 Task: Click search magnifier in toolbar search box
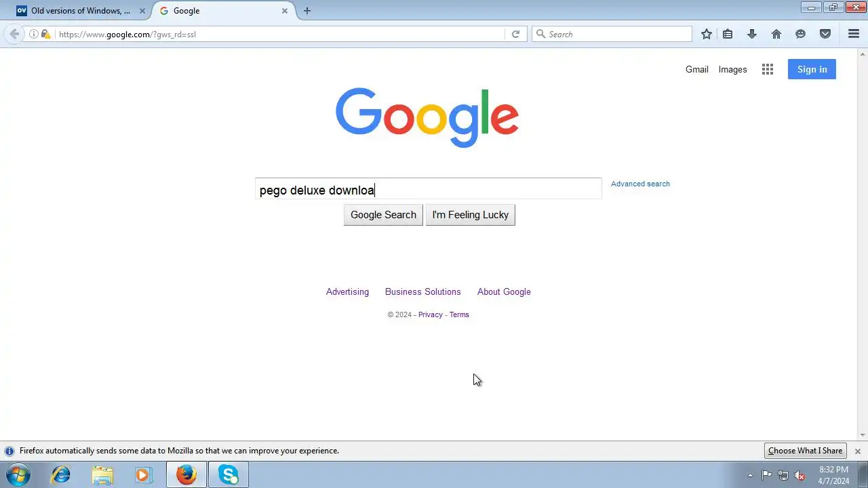tap(540, 34)
